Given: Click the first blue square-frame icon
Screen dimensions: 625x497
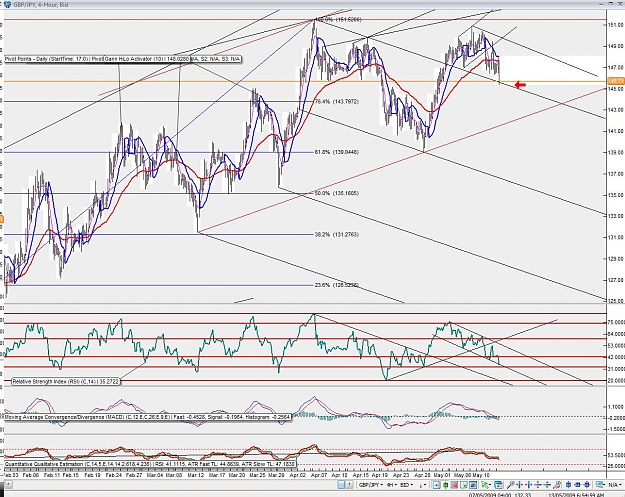Looking at the screenshot, I should (x=568, y=485).
